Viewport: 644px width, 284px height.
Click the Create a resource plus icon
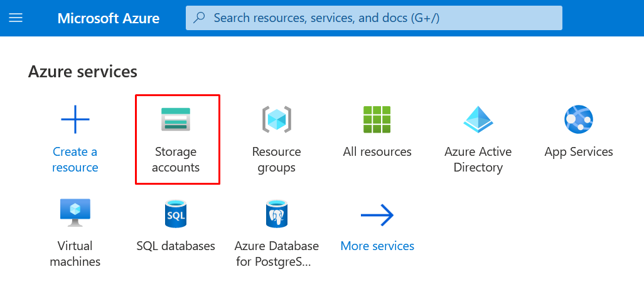pyautogui.click(x=75, y=119)
